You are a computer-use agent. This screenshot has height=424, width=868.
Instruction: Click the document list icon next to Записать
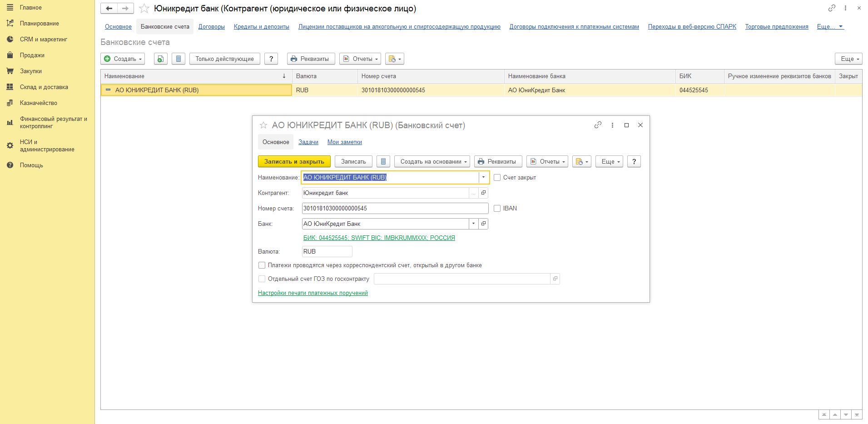383,162
